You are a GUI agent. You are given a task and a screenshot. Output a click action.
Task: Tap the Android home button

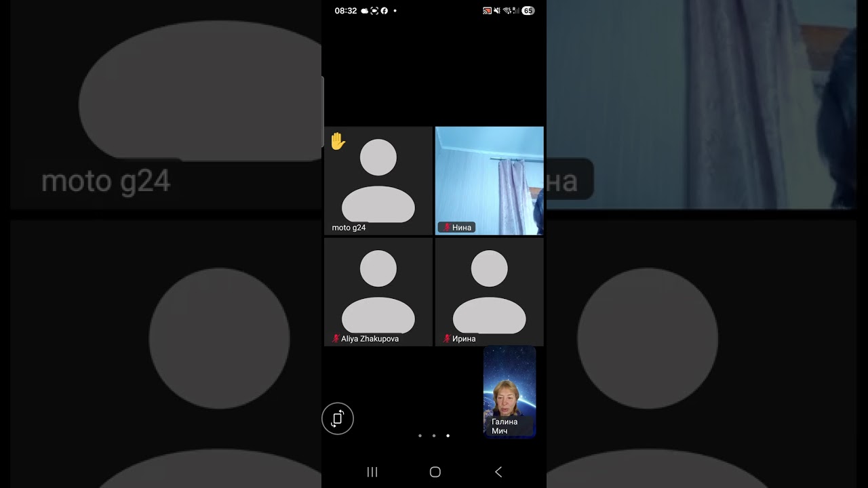pos(435,472)
